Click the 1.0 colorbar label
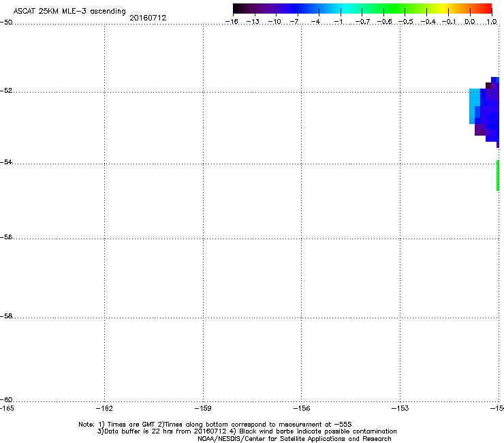504x443 pixels. pyautogui.click(x=492, y=22)
